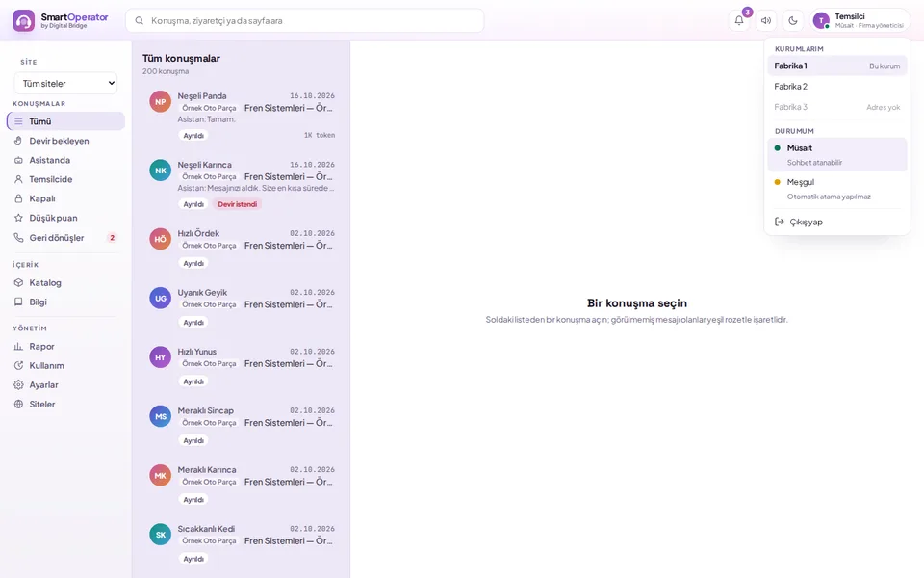924x578 pixels.
Task: Click the MS avatar circle
Action: (161, 416)
